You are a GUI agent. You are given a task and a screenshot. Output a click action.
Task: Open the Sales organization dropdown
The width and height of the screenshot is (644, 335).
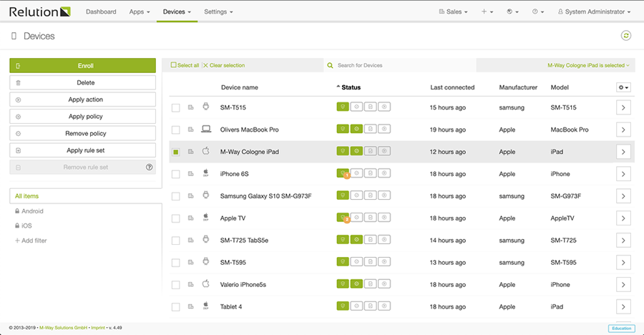click(x=454, y=12)
